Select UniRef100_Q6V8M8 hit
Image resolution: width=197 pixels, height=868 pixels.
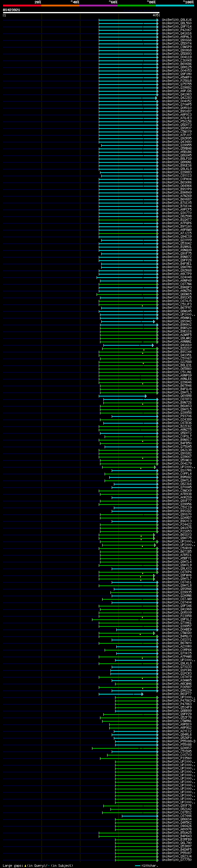tap(177, 396)
